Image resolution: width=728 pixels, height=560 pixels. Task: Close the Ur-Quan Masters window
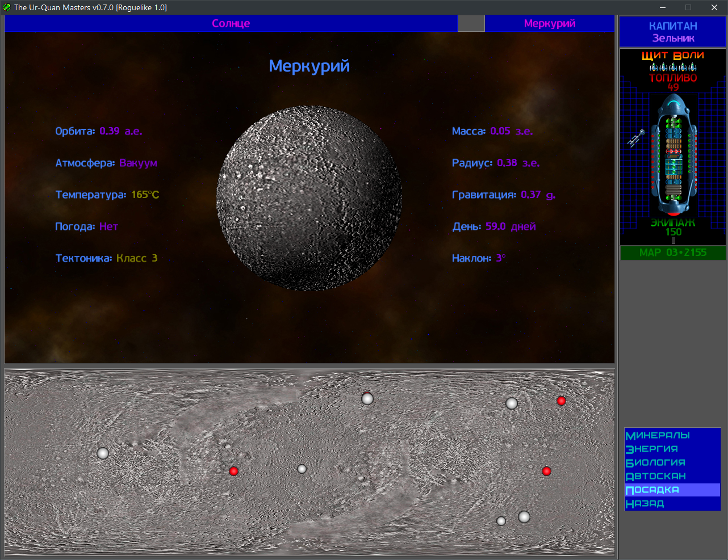point(714,7)
